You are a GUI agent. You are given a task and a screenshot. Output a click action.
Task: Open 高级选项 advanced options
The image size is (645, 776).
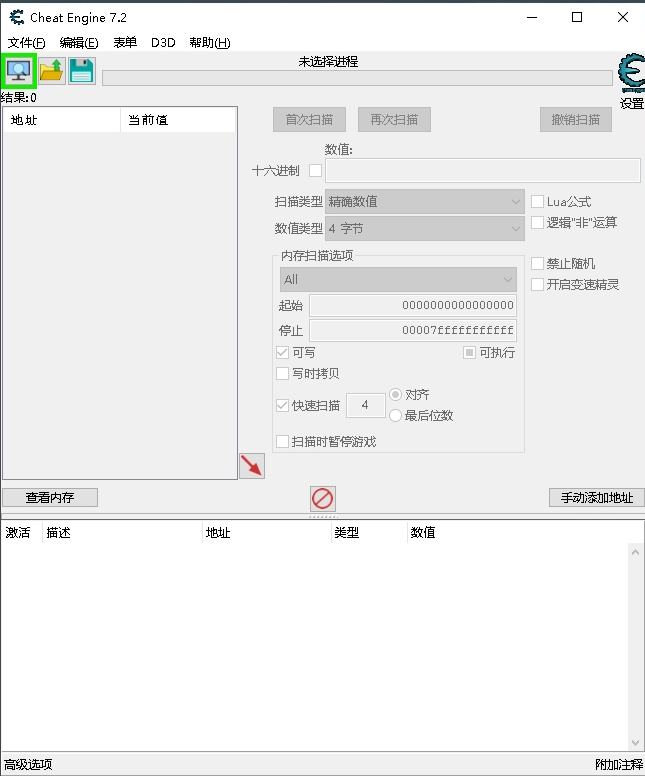(28, 765)
